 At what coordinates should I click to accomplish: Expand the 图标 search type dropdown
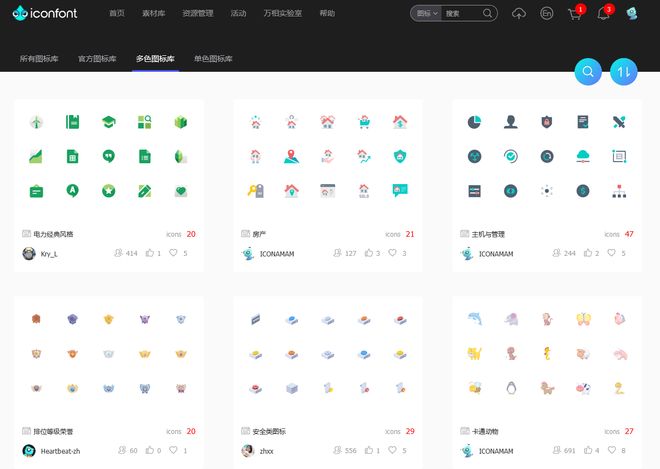pos(427,13)
